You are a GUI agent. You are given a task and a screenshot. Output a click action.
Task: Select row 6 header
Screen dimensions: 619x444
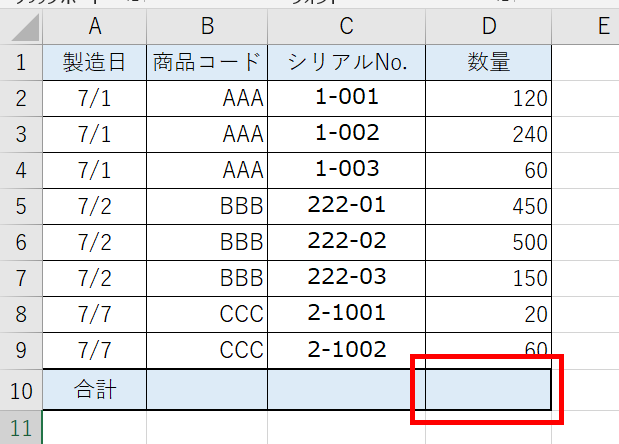click(21, 242)
